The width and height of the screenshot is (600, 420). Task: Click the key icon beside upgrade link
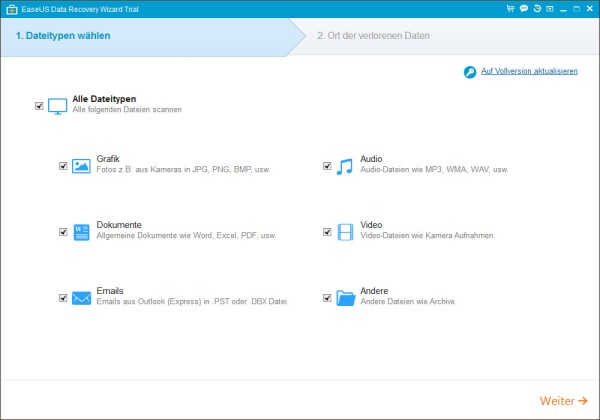tap(470, 72)
